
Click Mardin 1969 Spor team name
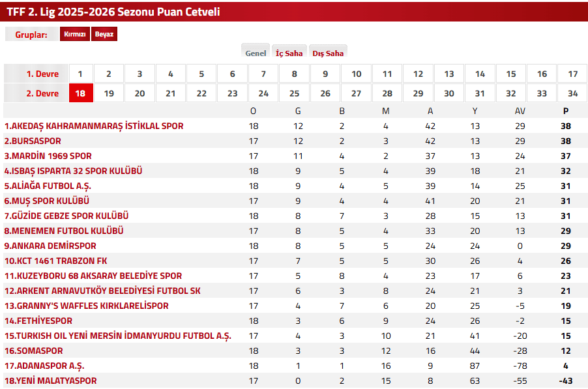48,156
